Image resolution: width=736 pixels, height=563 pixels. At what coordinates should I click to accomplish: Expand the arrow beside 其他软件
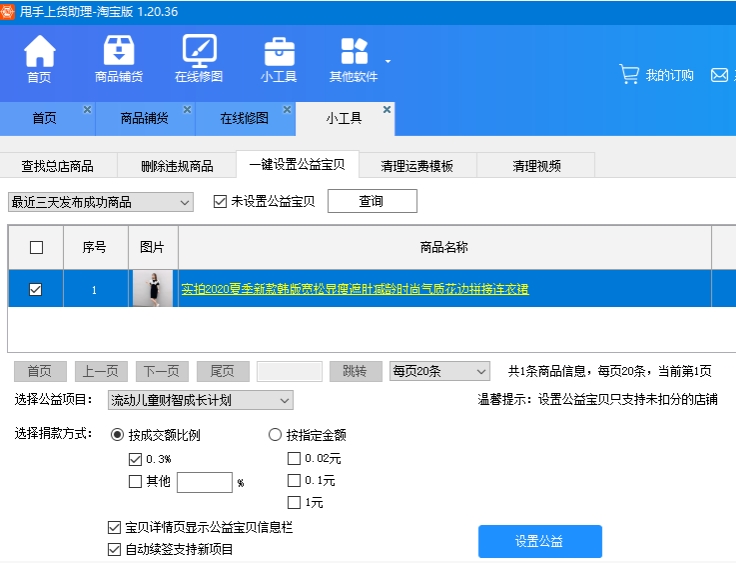(388, 61)
